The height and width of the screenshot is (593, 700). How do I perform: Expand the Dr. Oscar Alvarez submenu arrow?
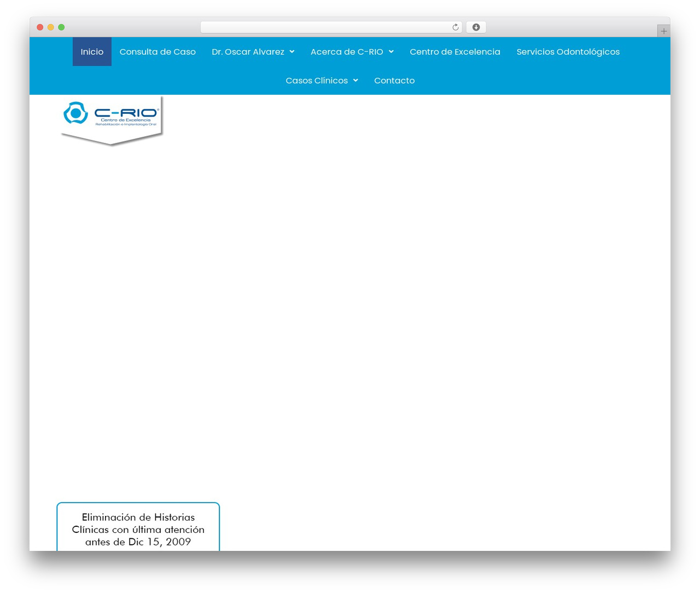(x=292, y=52)
